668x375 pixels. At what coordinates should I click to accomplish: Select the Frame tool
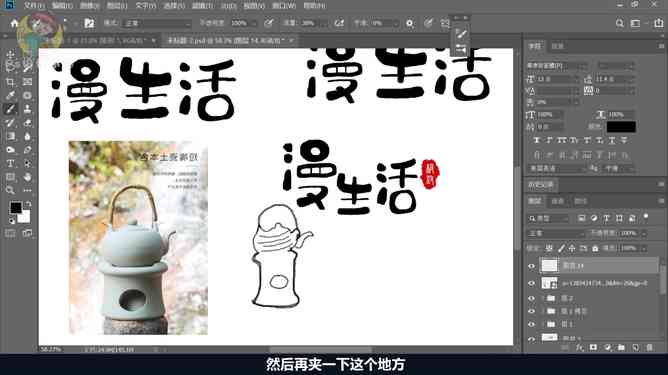coord(27,81)
